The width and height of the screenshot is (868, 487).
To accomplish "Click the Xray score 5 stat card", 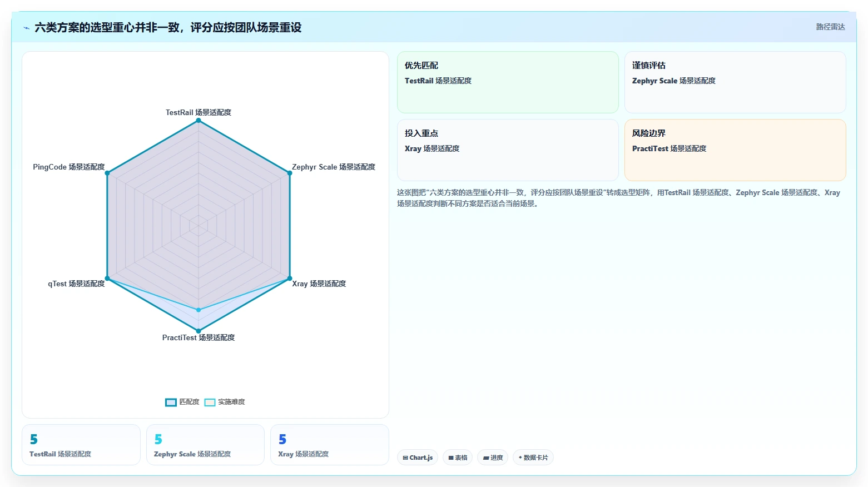I will (330, 445).
